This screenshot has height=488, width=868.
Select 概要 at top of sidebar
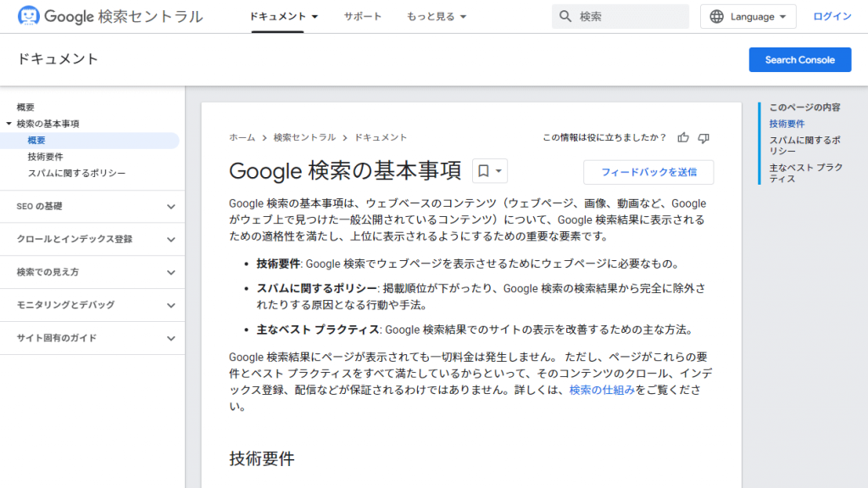coord(25,108)
